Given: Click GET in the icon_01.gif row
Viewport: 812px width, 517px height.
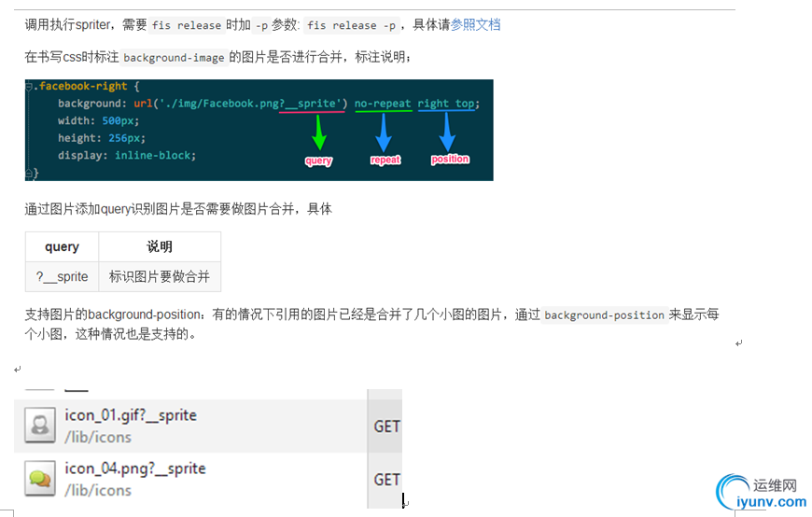Looking at the screenshot, I should pyautogui.click(x=386, y=426).
